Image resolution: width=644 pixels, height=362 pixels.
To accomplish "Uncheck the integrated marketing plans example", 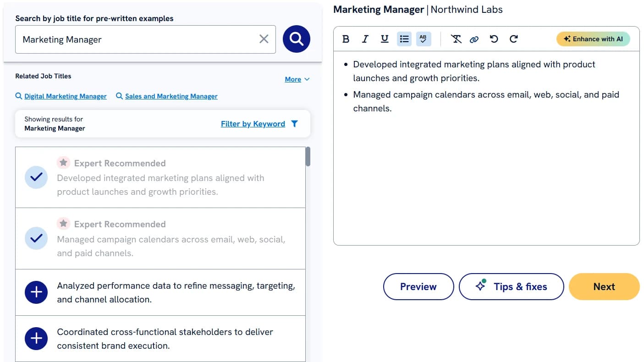I will (x=36, y=177).
